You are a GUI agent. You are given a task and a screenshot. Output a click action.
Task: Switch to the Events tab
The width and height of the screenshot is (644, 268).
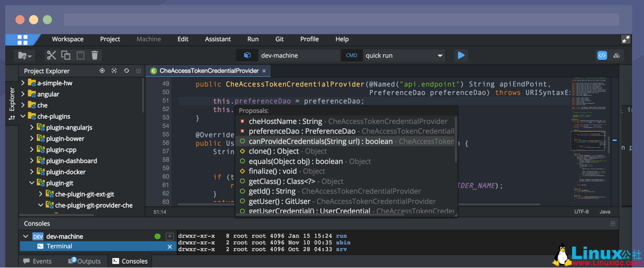37,261
